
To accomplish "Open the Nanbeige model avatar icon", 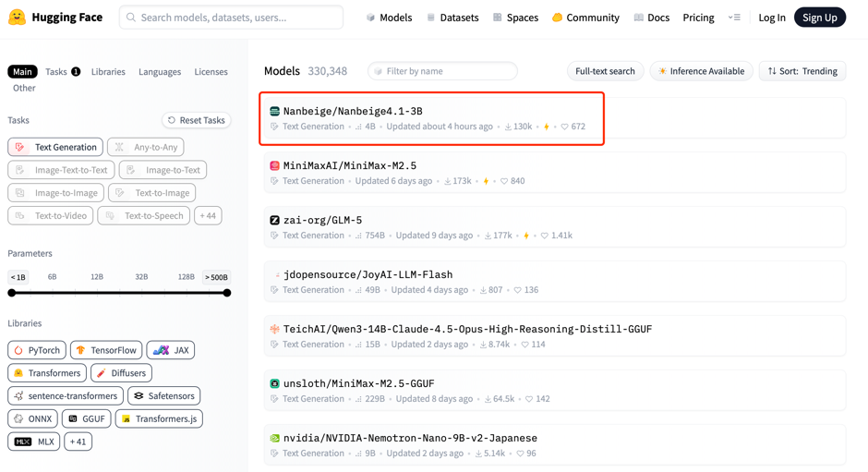I will (274, 111).
